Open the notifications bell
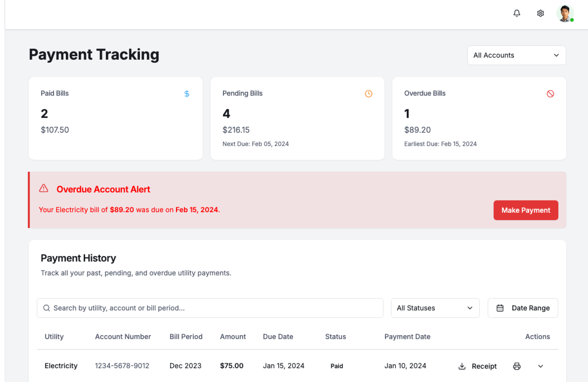Viewport: 588px width, 382px height. [x=517, y=13]
